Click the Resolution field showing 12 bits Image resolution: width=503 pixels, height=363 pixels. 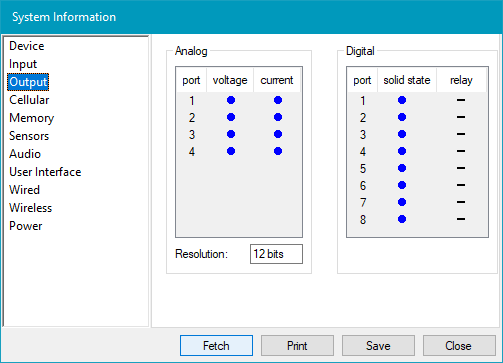click(x=276, y=254)
